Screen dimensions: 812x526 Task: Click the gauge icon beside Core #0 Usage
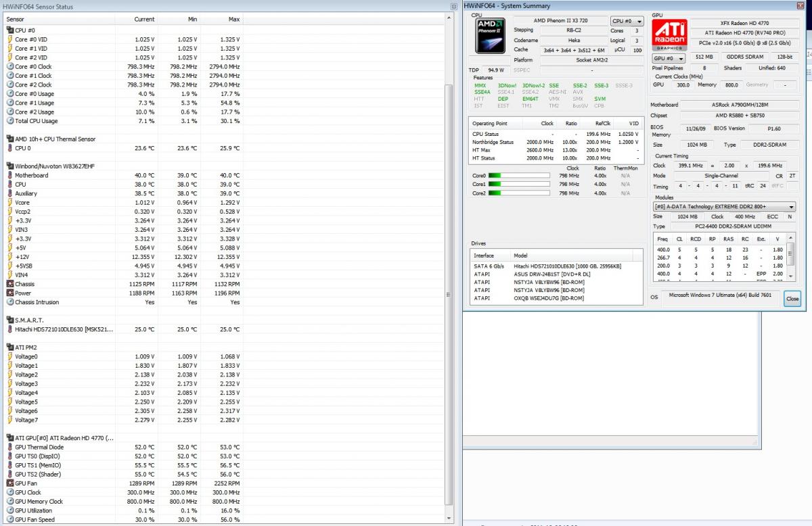[9, 94]
